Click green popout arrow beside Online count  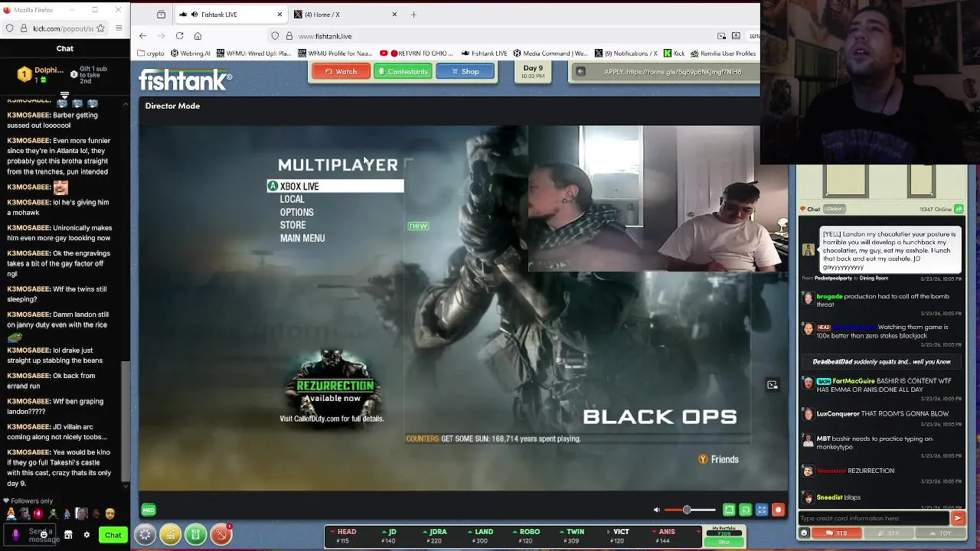(x=959, y=209)
